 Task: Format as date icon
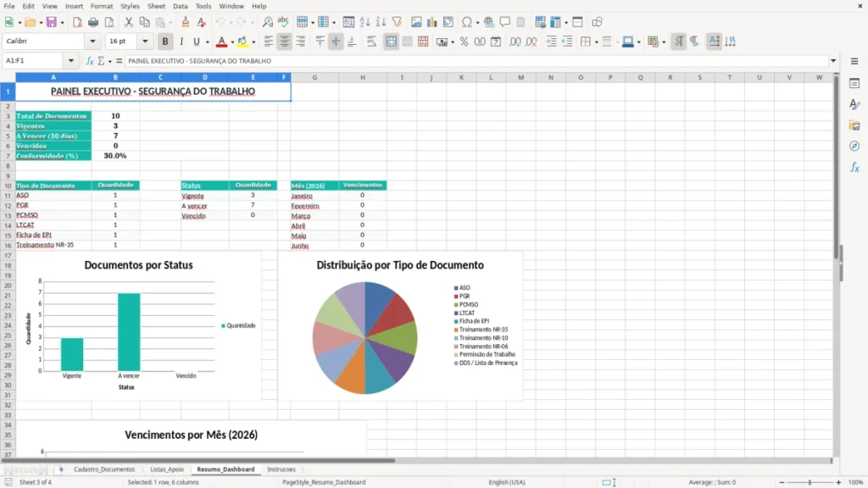[496, 42]
